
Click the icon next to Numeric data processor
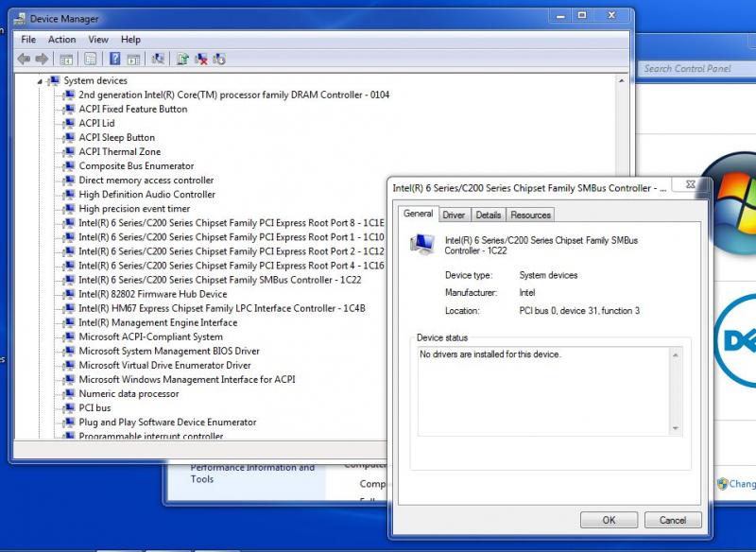[x=69, y=393]
